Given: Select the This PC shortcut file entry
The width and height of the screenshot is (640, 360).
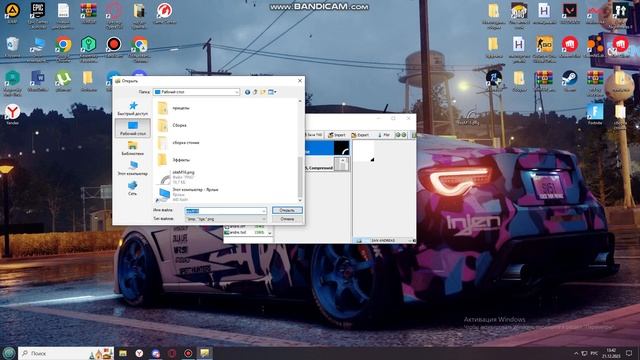Looking at the screenshot, I should pyautogui.click(x=188, y=195).
